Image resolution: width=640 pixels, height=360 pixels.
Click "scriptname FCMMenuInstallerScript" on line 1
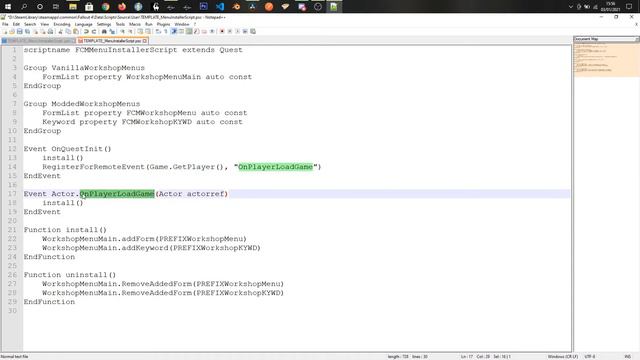pyautogui.click(x=100, y=50)
